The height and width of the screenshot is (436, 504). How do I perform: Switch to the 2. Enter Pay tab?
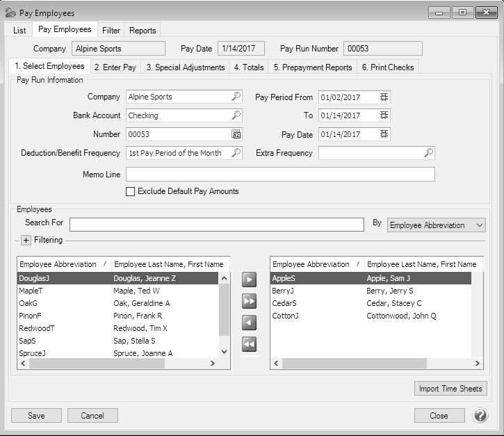[x=117, y=67]
